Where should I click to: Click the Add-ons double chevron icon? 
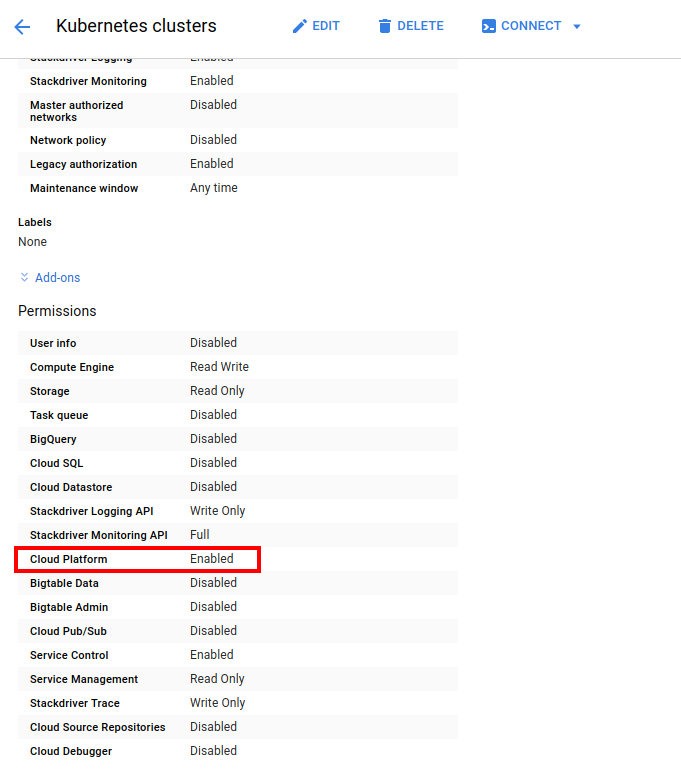click(24, 278)
